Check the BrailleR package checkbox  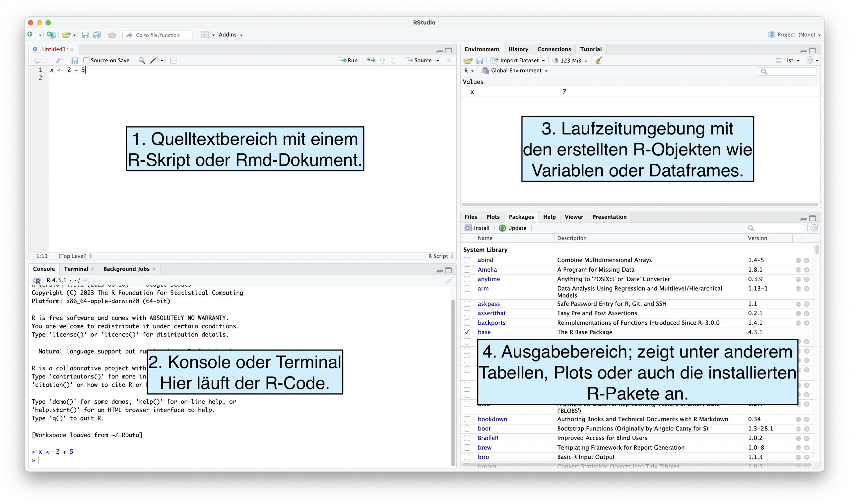coord(467,438)
